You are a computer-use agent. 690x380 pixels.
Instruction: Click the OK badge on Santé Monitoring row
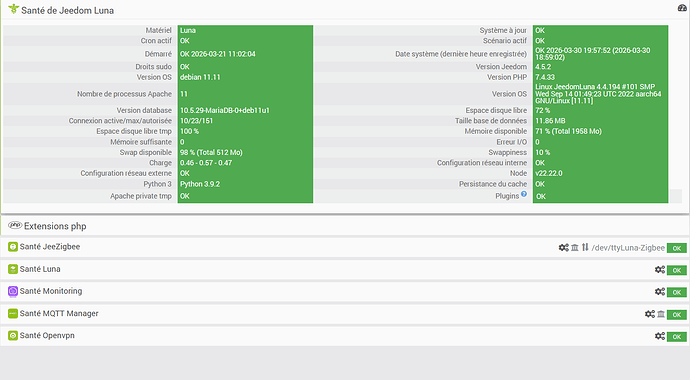(677, 292)
